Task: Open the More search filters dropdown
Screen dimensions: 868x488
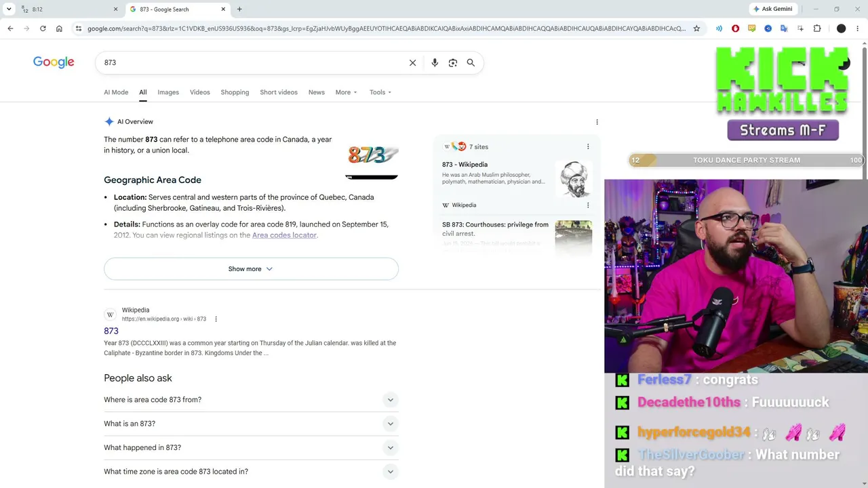Action: 346,92
